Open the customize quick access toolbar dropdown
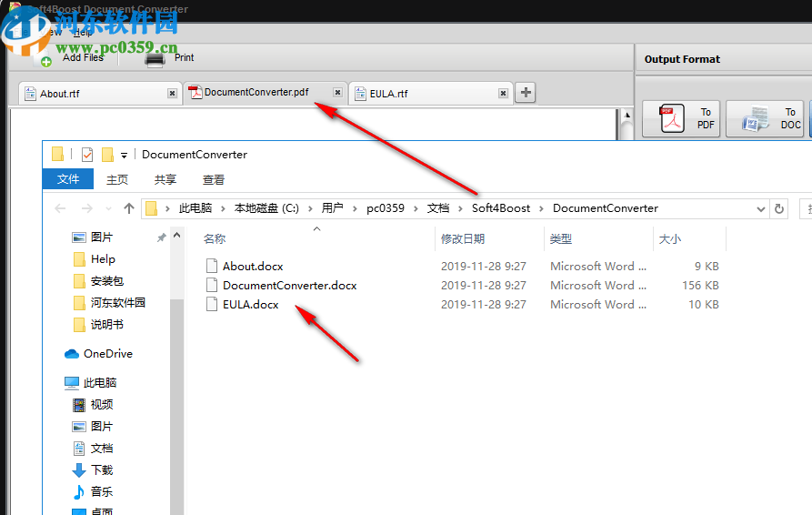The image size is (812, 515). click(x=124, y=155)
